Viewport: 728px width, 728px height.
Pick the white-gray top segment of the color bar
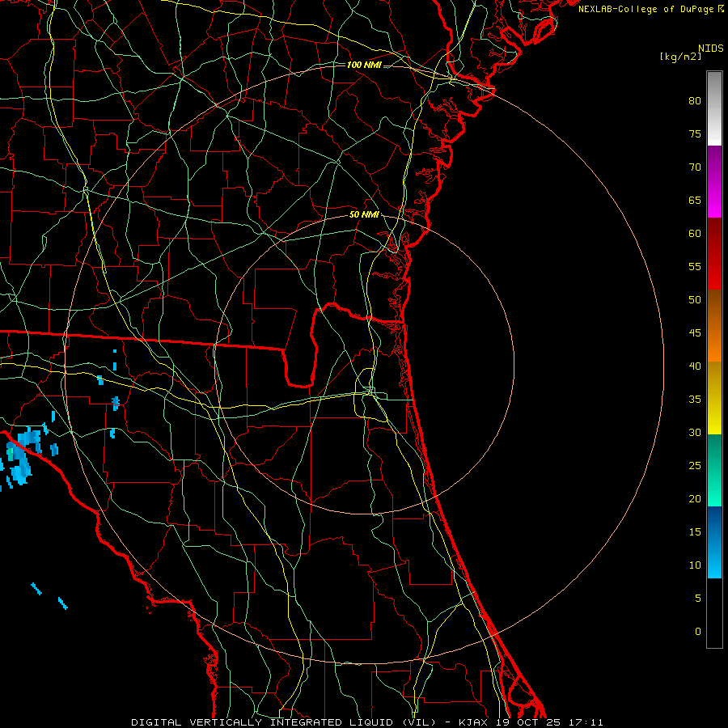(x=714, y=108)
